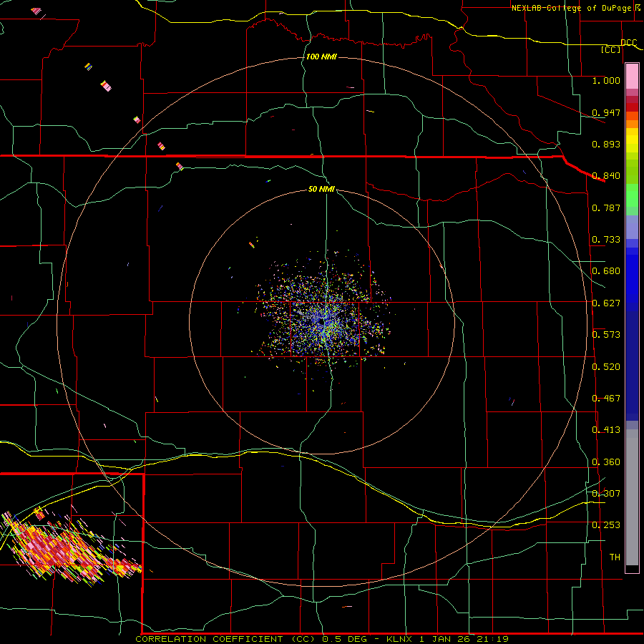Screen dimensions: 644x644
Task: Select the 0.467 legend value
Action: 606,398
